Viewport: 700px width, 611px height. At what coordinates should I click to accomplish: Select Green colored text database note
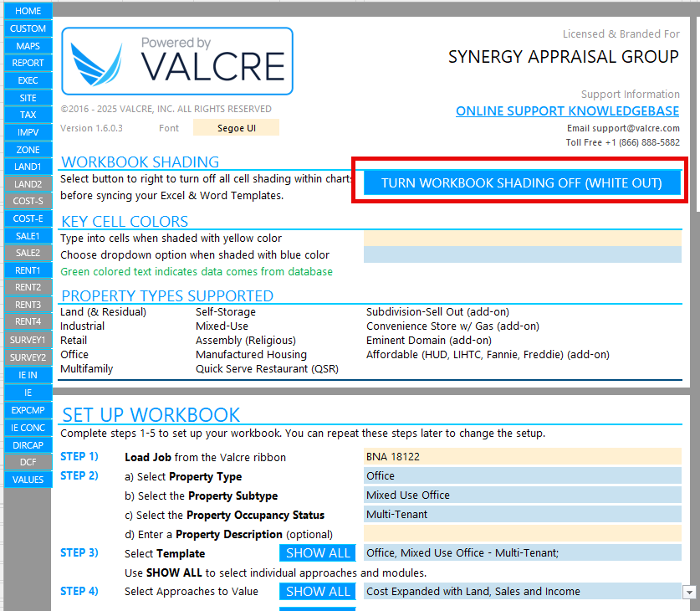(x=197, y=271)
